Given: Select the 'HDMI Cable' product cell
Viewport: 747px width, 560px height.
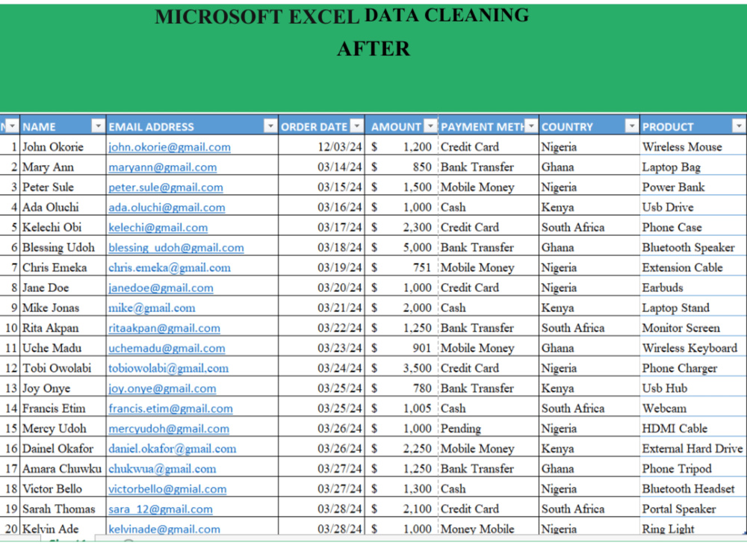Looking at the screenshot, I should click(693, 428).
